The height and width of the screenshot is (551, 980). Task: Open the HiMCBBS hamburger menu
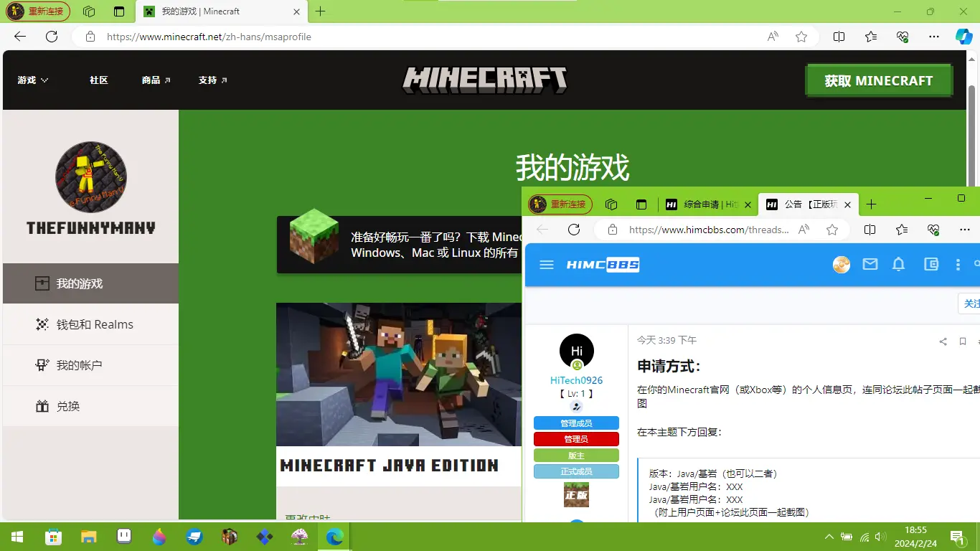546,264
